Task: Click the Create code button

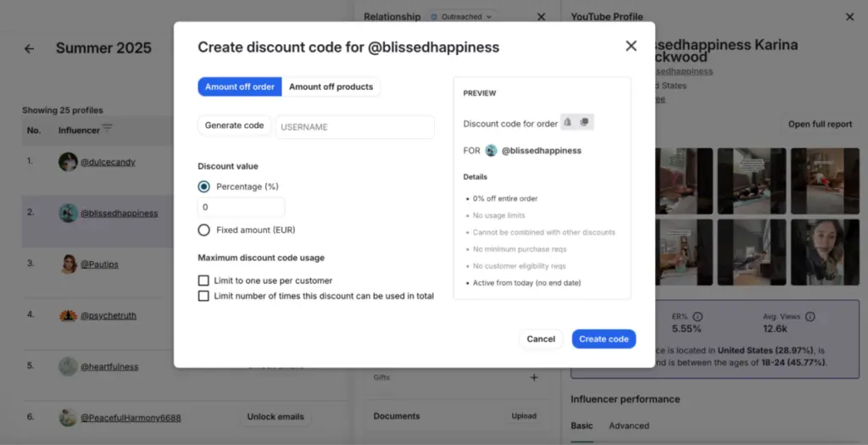Action: 604,339
